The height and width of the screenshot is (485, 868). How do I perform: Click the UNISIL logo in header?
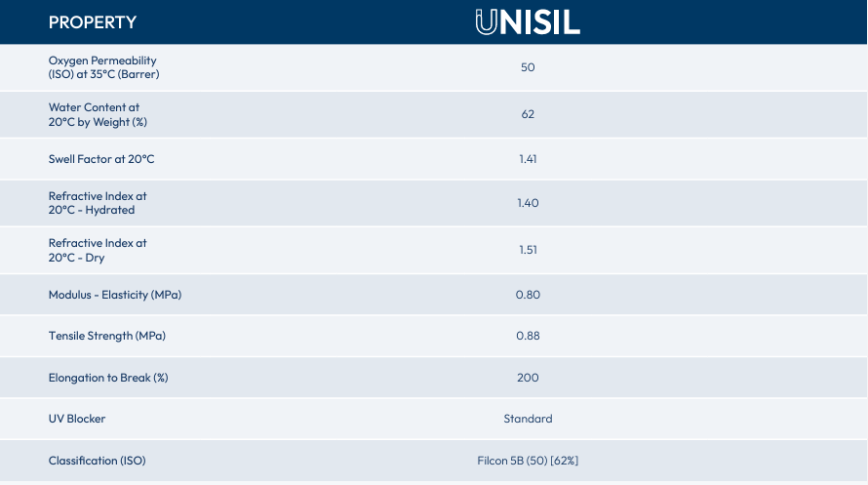528,21
